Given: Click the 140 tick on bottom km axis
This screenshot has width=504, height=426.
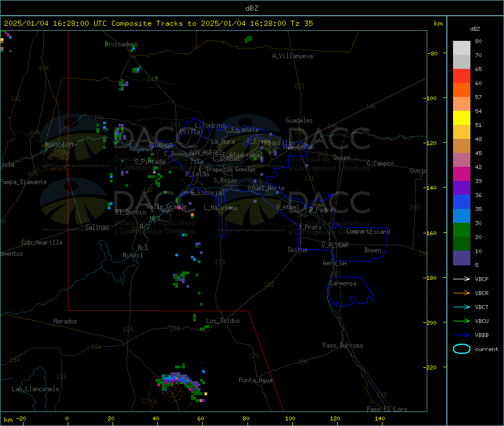Looking at the screenshot, I should (x=380, y=418).
